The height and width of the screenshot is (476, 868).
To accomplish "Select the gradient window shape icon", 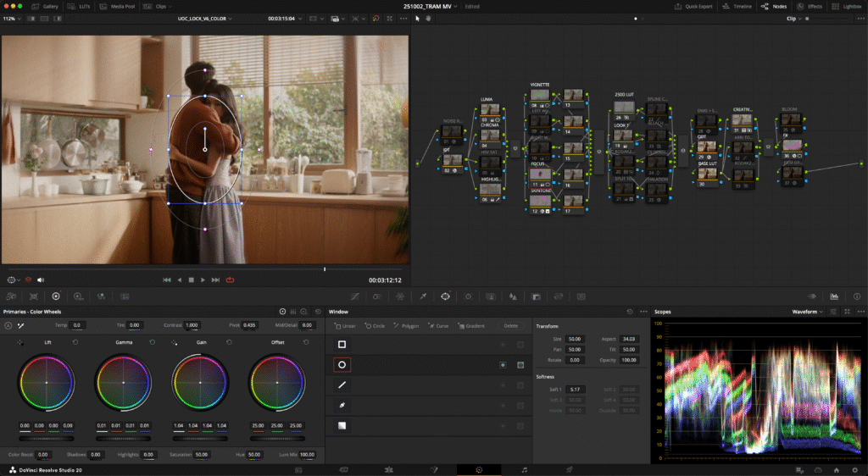I will tap(342, 426).
